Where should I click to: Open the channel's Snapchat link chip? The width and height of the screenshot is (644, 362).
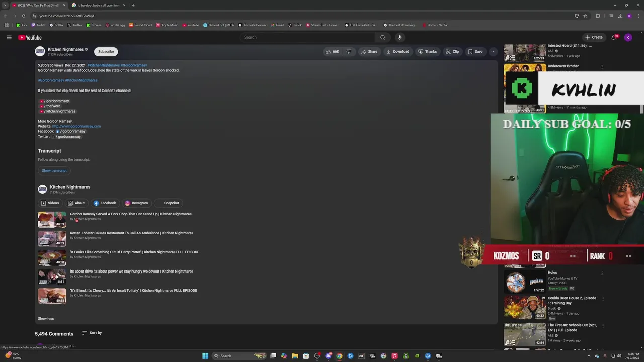(168, 203)
